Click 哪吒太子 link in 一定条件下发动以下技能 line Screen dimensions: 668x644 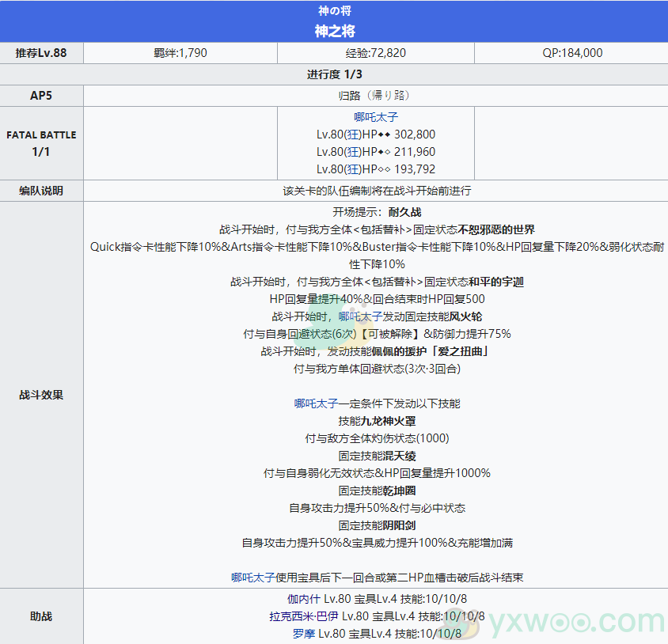click(x=316, y=403)
